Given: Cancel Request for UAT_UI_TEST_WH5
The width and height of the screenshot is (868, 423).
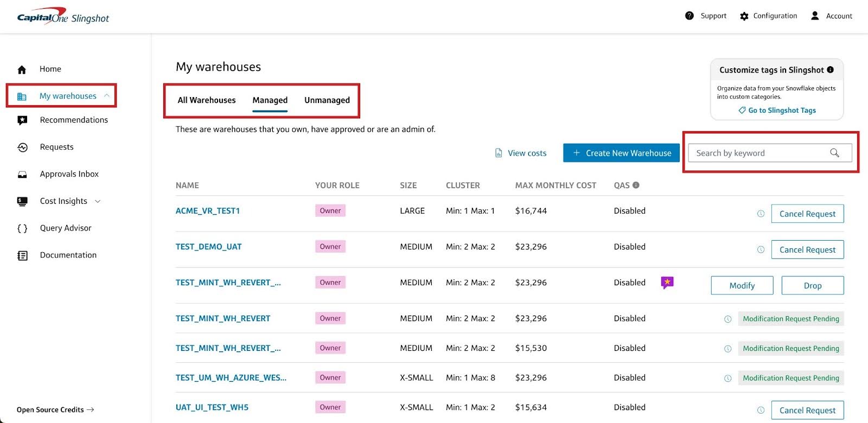Looking at the screenshot, I should coord(807,410).
